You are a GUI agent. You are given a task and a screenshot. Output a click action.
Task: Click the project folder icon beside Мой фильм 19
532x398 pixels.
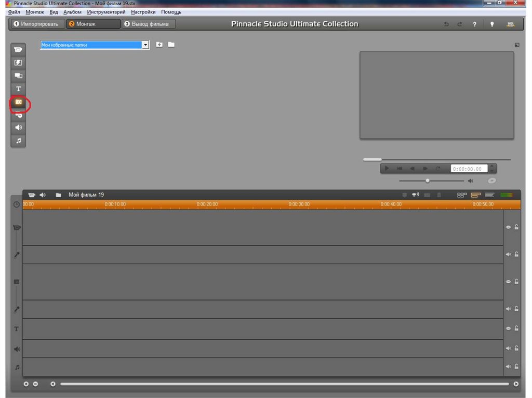pos(58,195)
